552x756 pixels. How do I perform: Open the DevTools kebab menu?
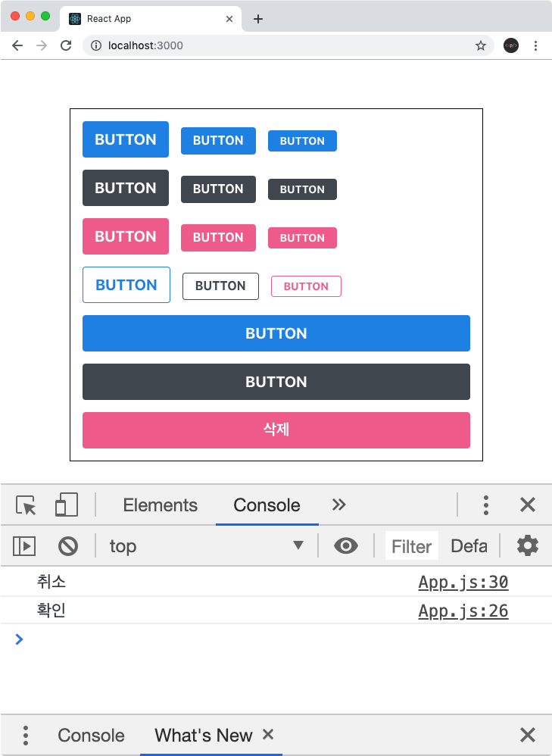(x=486, y=505)
